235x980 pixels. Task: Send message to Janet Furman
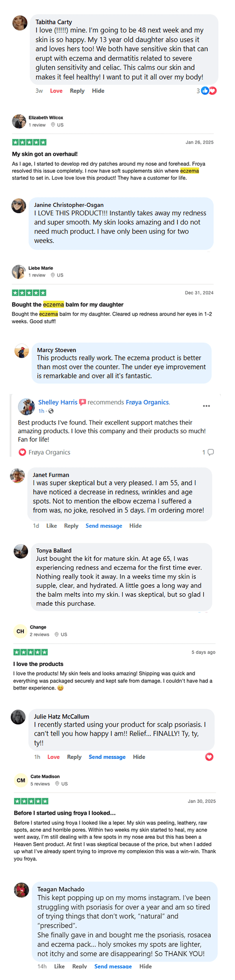(104, 526)
